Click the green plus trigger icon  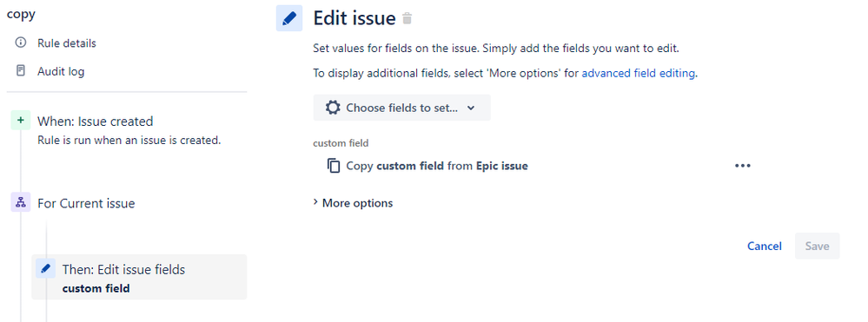(x=21, y=120)
